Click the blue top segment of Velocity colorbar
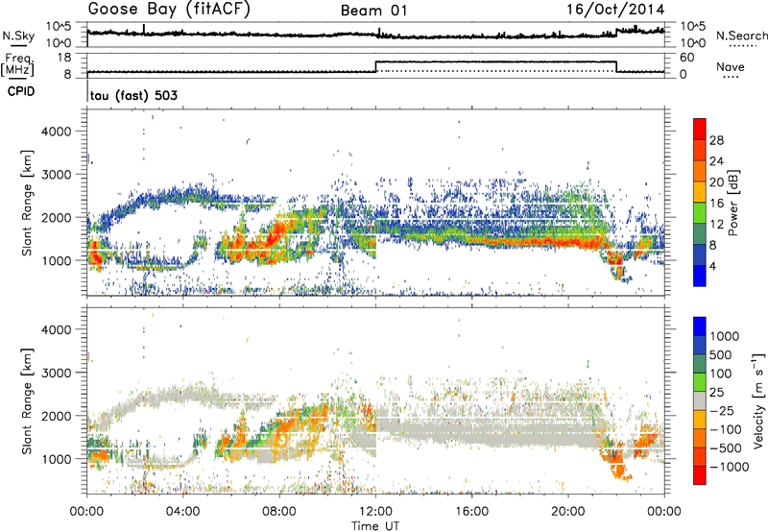The width and height of the screenshot is (768, 532). [x=700, y=326]
